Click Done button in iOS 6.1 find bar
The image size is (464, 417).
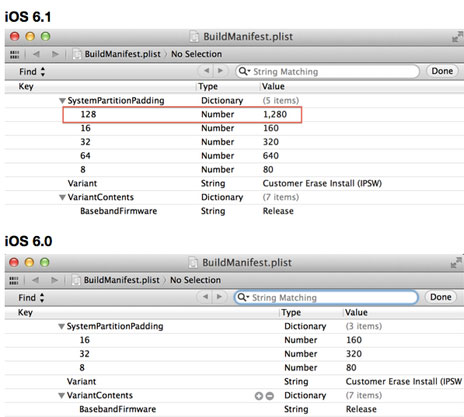442,71
